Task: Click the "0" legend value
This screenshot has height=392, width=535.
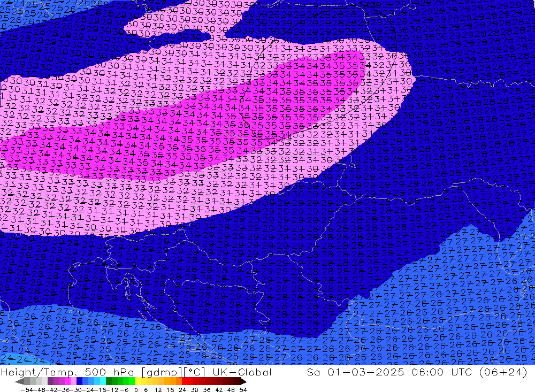Action: [136, 390]
